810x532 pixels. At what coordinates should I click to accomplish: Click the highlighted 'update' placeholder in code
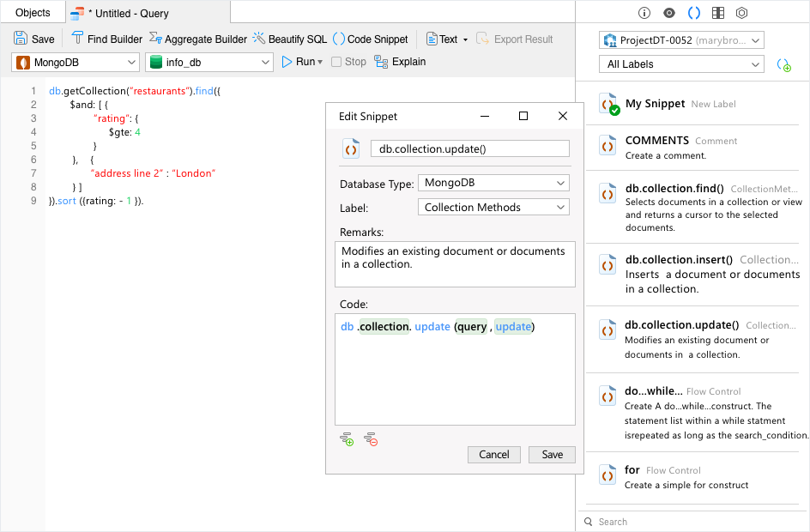513,326
